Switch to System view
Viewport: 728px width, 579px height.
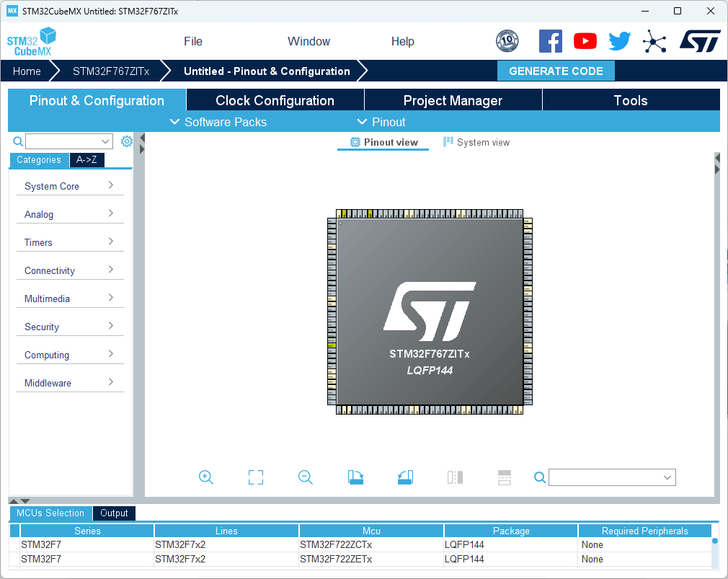point(476,142)
